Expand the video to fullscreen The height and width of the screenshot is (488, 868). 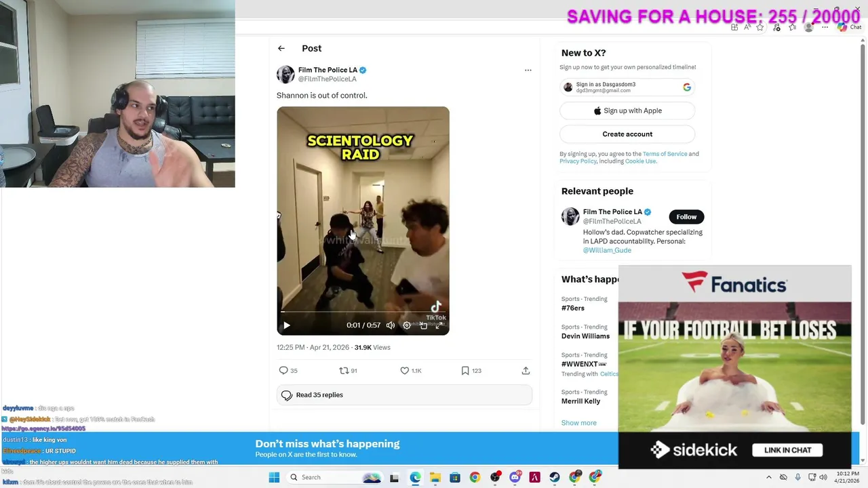439,325
